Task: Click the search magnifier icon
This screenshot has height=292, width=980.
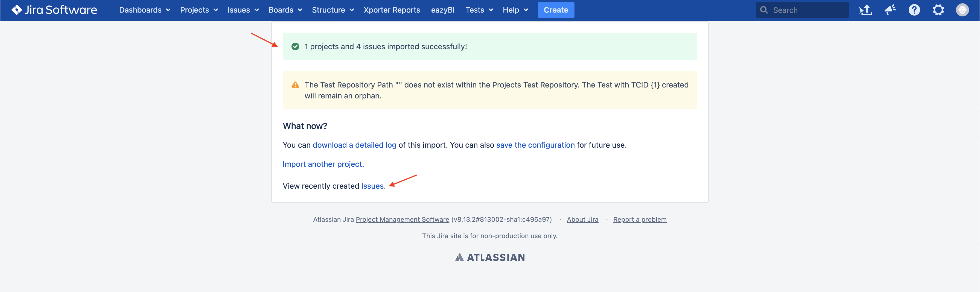Action: coord(763,10)
